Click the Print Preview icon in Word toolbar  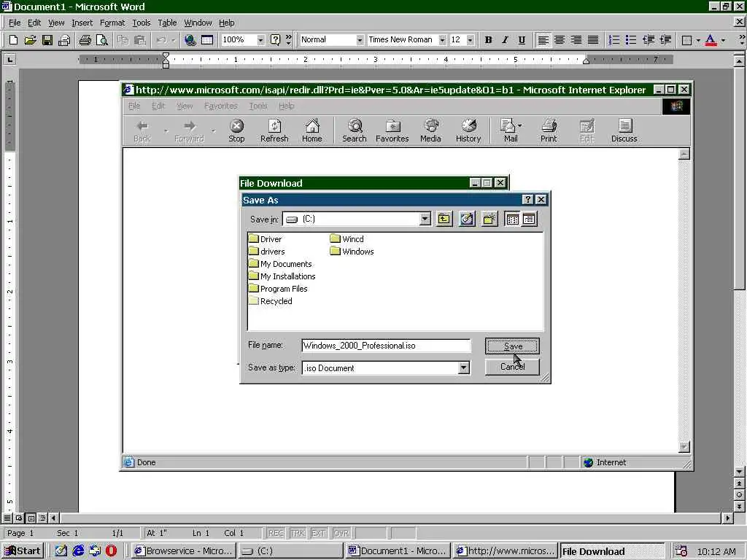(x=101, y=40)
